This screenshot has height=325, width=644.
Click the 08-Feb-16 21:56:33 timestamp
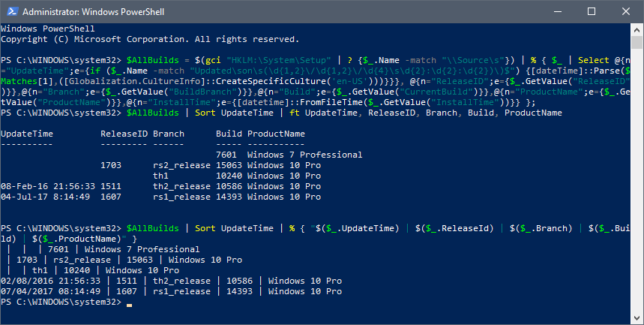click(46, 186)
